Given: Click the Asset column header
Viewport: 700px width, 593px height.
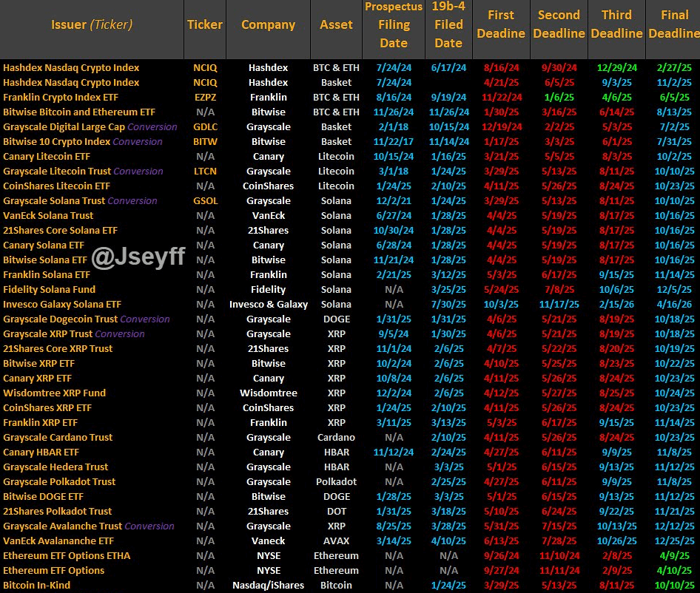Looking at the screenshot, I should tap(336, 24).
